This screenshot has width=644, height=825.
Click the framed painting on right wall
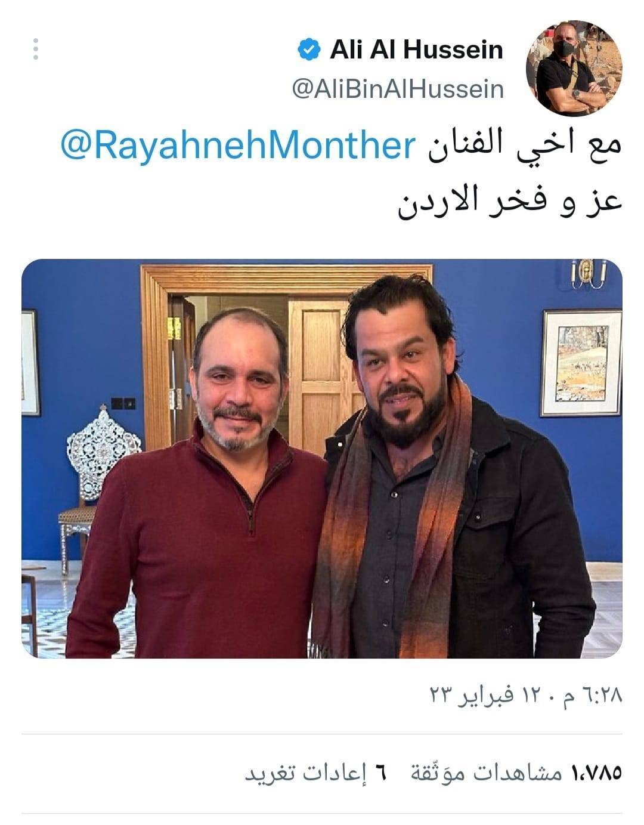click(x=581, y=363)
